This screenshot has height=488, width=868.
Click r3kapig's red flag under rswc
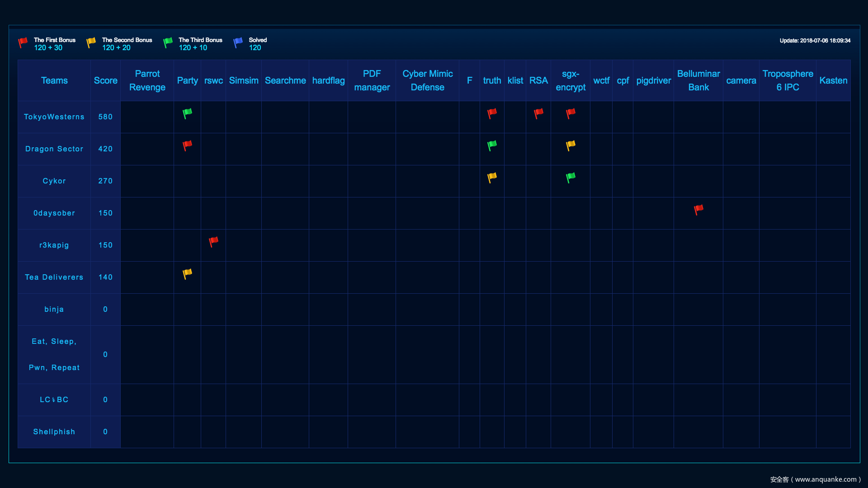[x=213, y=242]
